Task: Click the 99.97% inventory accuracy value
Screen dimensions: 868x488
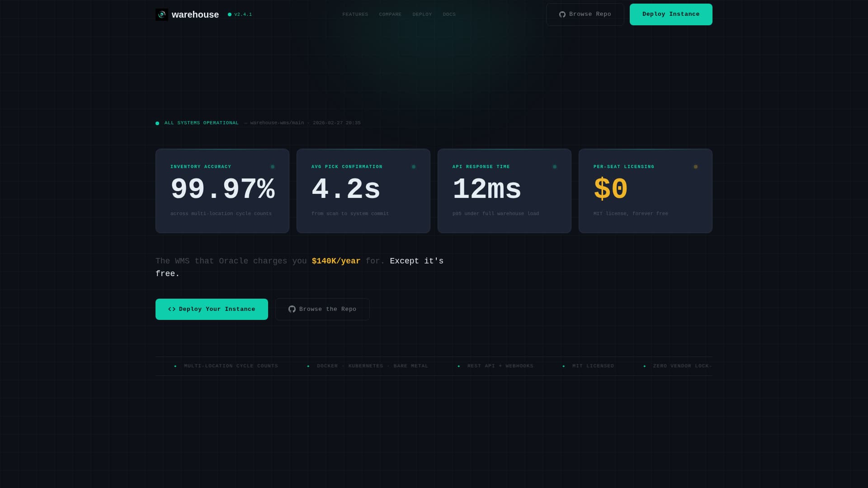Action: [222, 189]
